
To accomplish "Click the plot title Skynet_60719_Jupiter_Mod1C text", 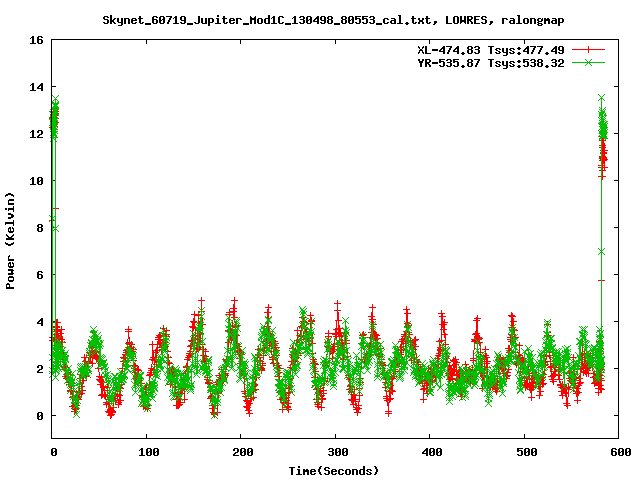I will point(333,20).
